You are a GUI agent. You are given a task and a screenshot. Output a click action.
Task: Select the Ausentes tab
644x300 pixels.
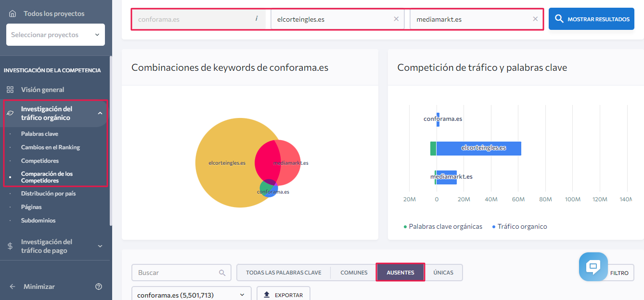click(400, 273)
